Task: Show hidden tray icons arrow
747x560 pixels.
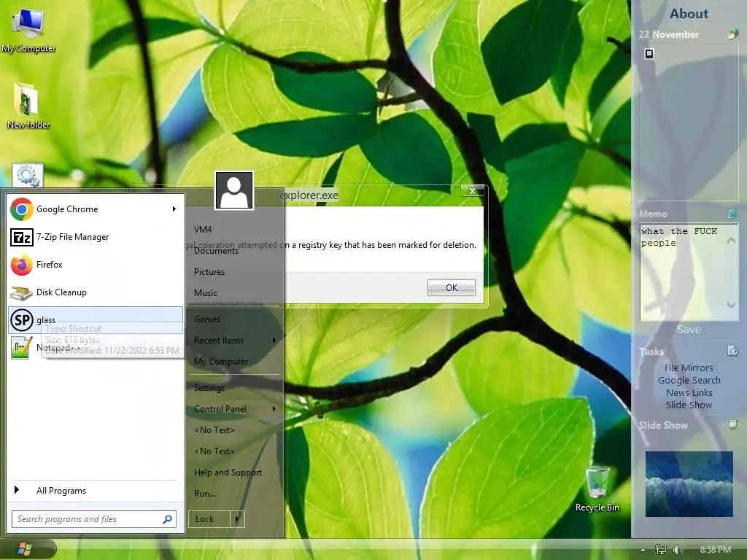Action: coord(643,550)
